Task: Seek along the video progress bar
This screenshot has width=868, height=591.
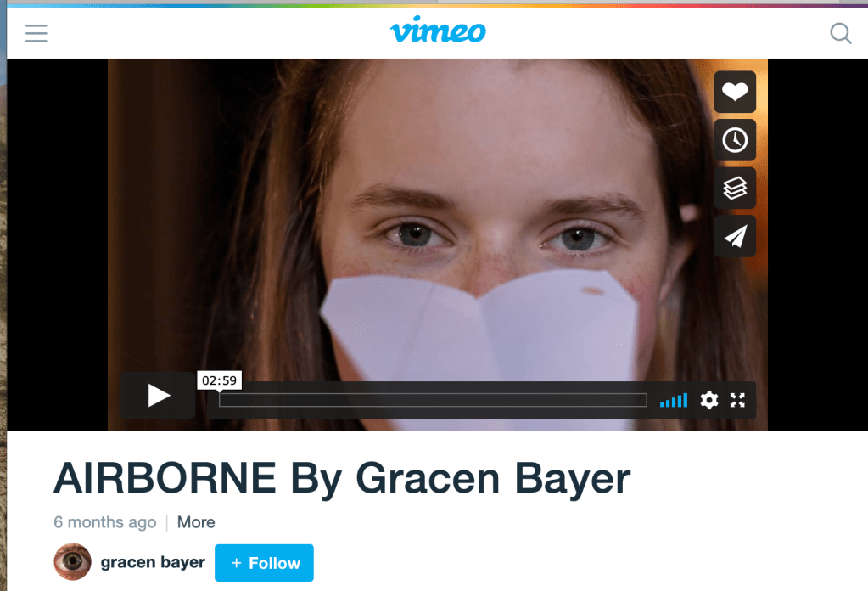Action: coord(433,400)
